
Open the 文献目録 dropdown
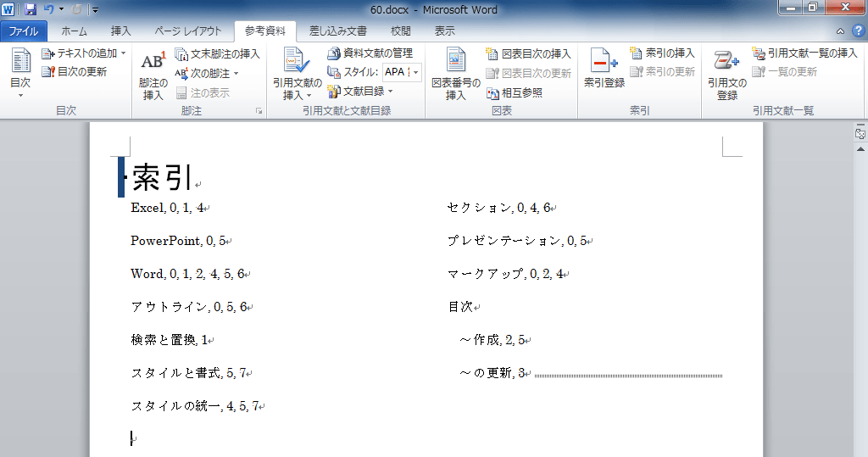point(359,92)
